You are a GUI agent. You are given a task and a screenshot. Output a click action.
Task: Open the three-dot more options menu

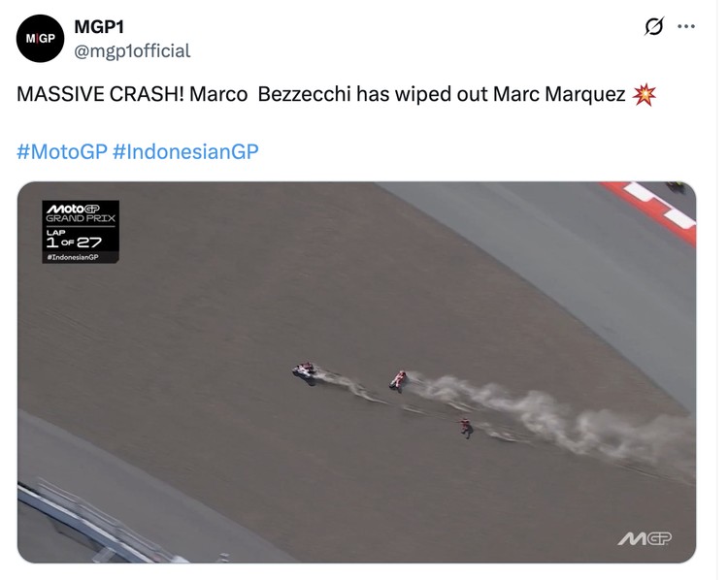pos(686,26)
